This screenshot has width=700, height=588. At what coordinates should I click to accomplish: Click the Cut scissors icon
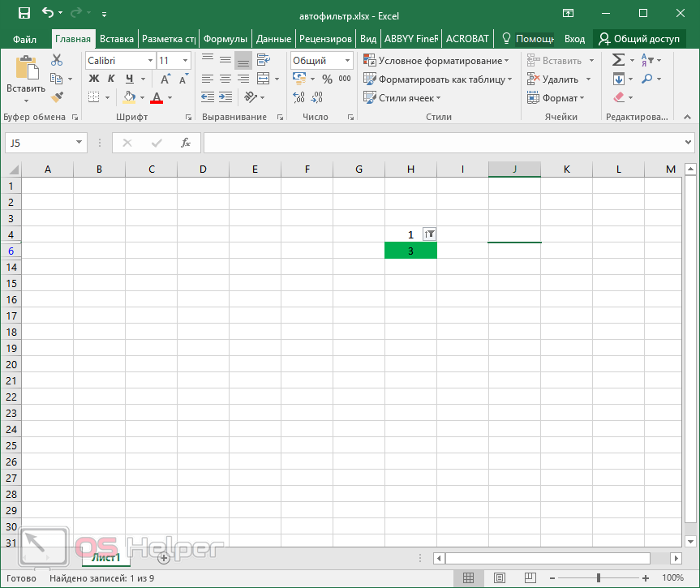tap(57, 60)
